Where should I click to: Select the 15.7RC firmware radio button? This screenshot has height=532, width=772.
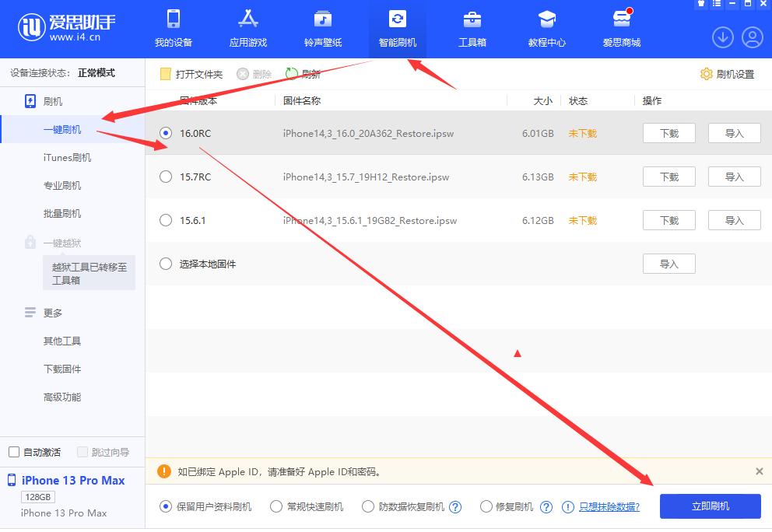(x=165, y=177)
